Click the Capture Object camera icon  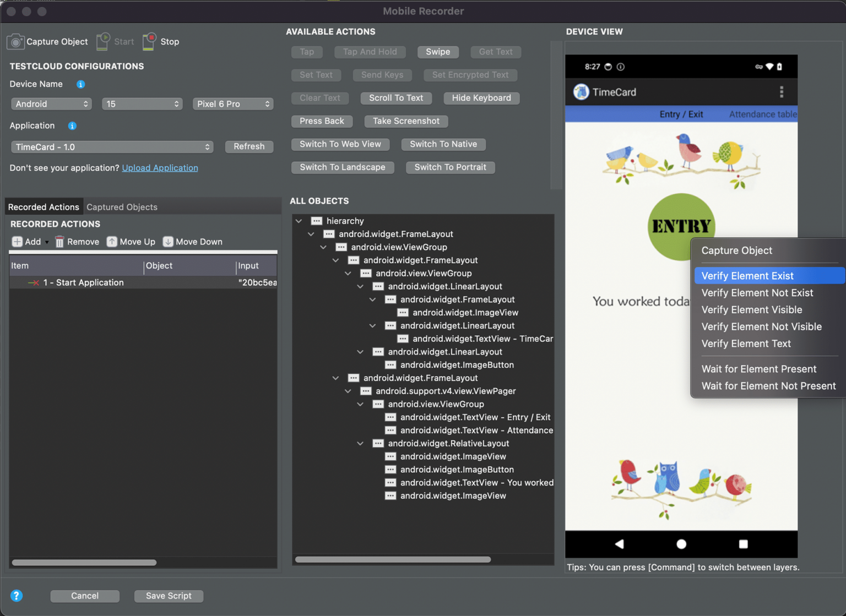[x=15, y=41]
